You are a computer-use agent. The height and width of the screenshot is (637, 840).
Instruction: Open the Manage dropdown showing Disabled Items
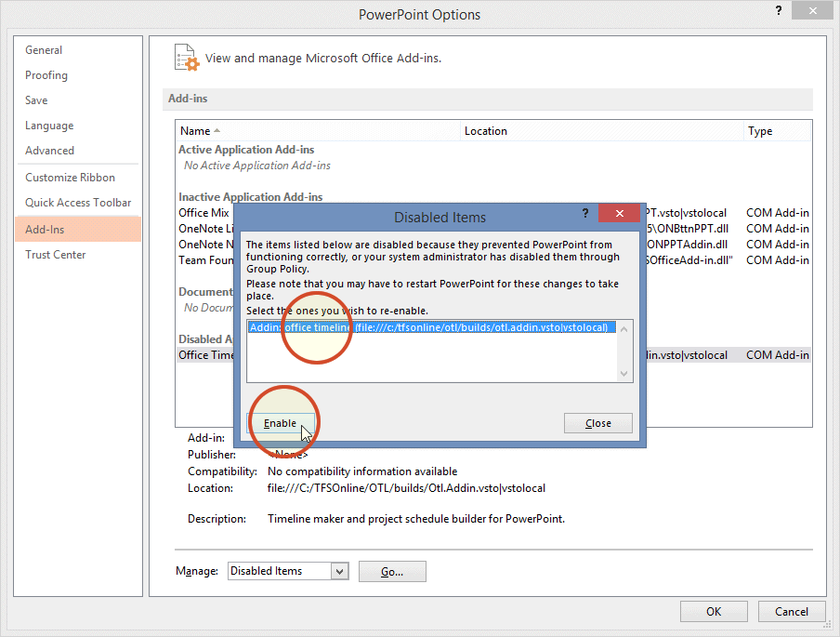(338, 571)
